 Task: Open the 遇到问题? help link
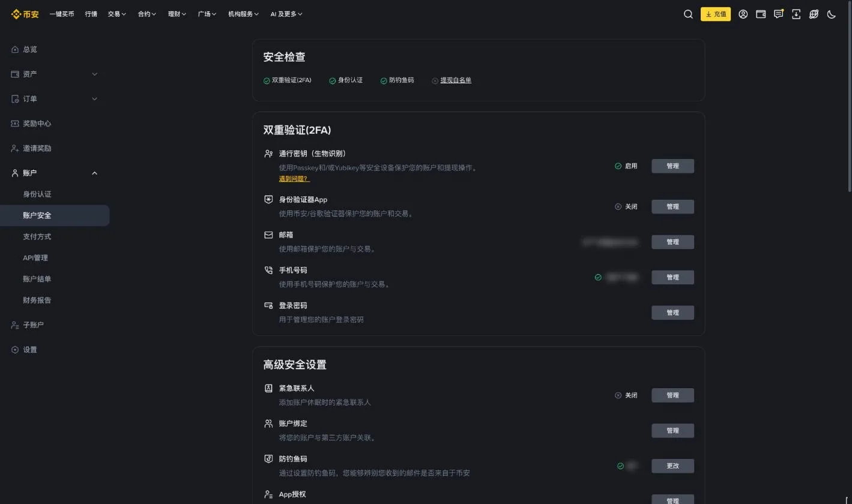pyautogui.click(x=294, y=179)
